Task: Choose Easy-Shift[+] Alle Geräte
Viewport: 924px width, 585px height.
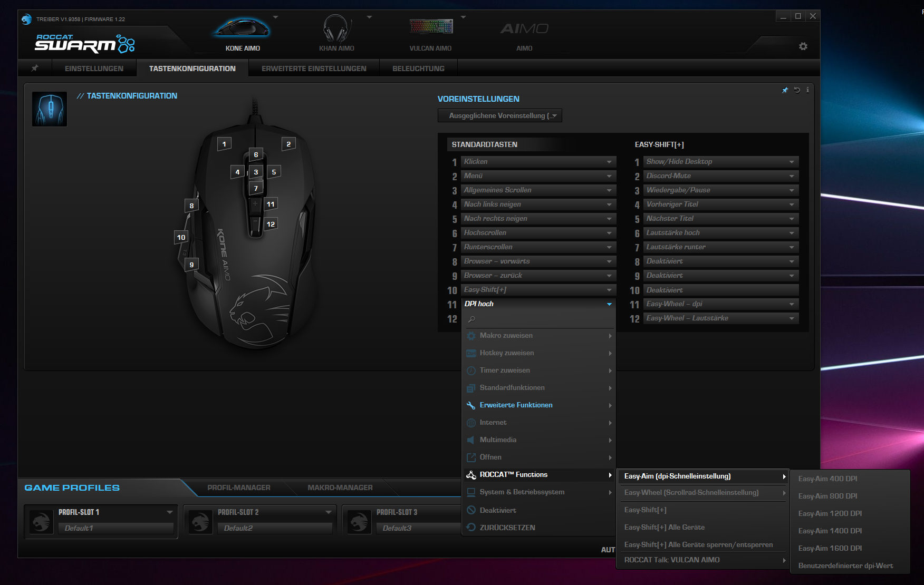Action: coord(703,528)
